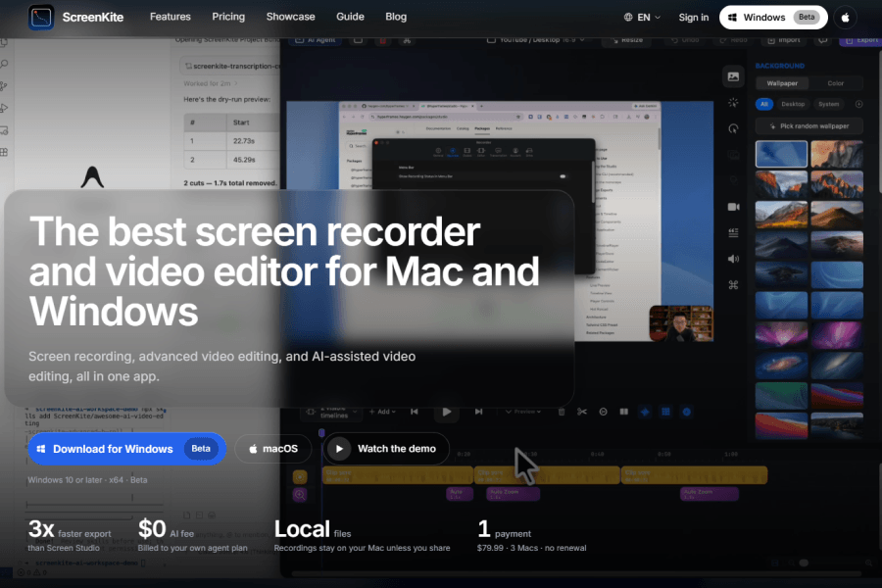
Task: Open the Blog page
Action: [396, 17]
